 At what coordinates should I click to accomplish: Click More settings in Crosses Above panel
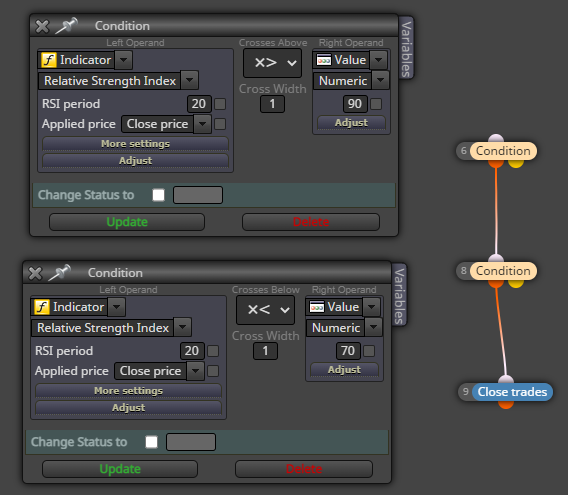[x=135, y=144]
